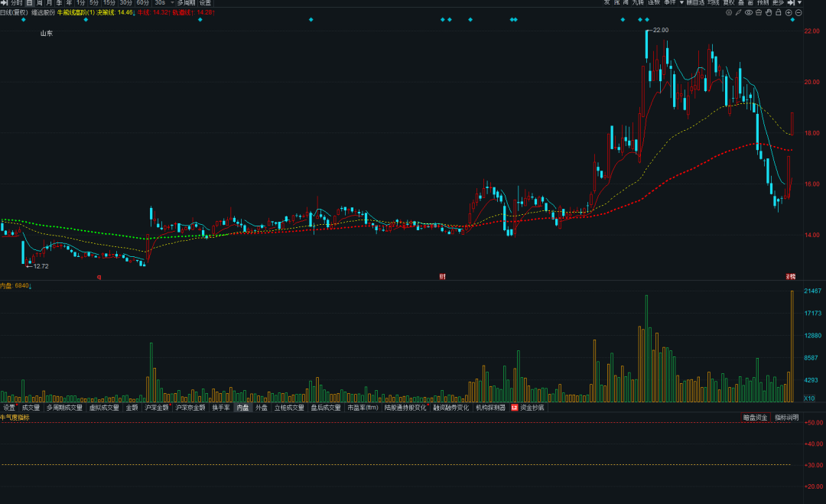This screenshot has height=504, width=826.
Task: Click the cyan diamond marker above 22.00 peak
Action: [647, 20]
